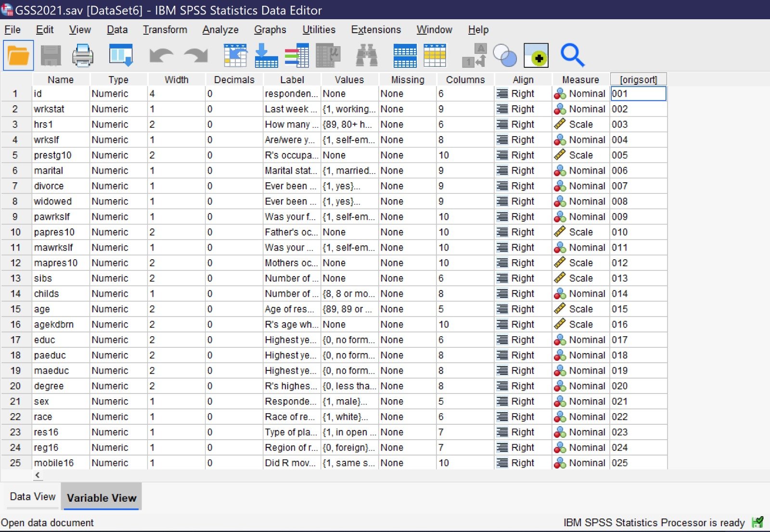Switch to the Data View tab
Viewport: 770px width, 532px height.
(x=32, y=496)
